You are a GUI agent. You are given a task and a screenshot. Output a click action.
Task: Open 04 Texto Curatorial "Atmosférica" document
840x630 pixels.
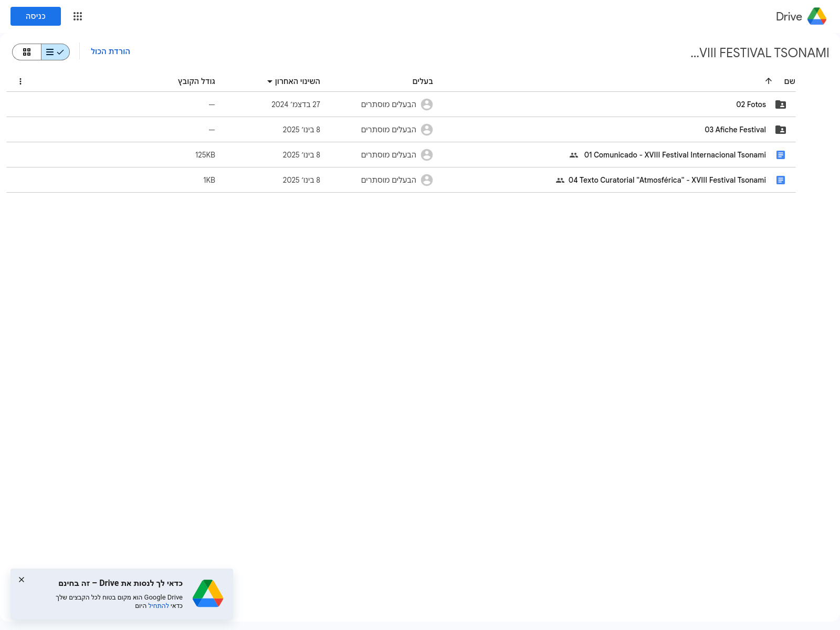667,180
